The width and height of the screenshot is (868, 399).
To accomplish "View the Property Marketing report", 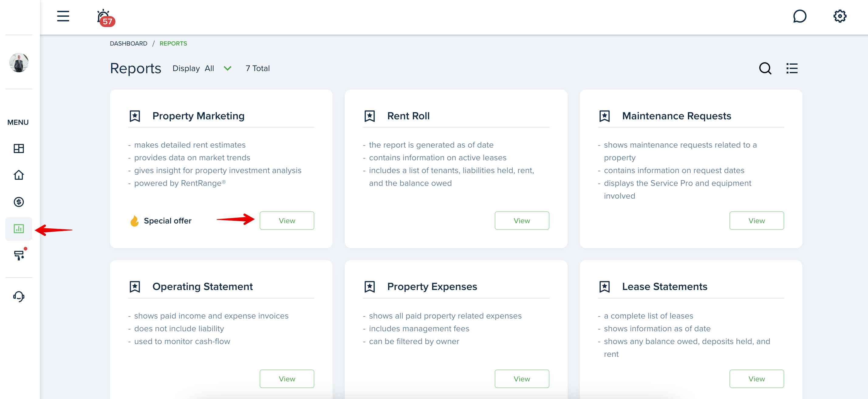I will (x=287, y=221).
